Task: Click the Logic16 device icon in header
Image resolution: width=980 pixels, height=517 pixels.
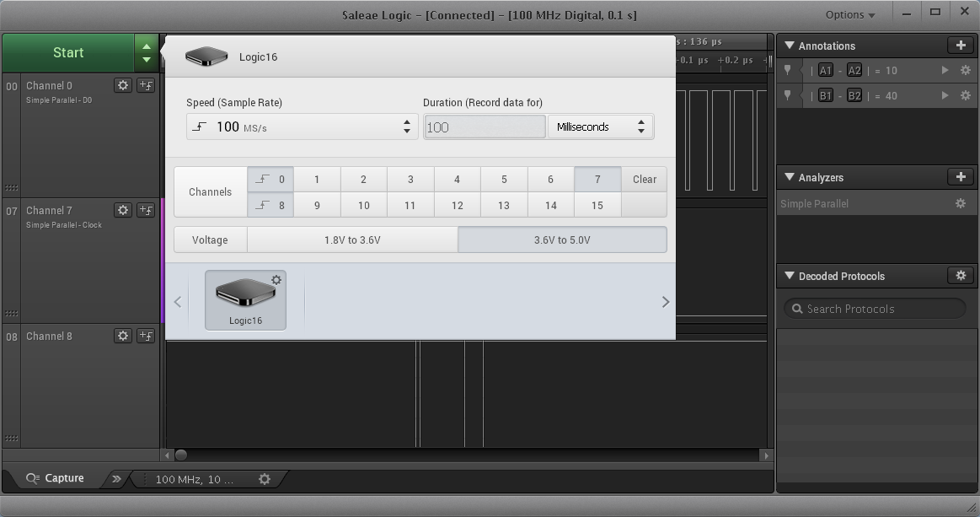Action: [x=206, y=57]
